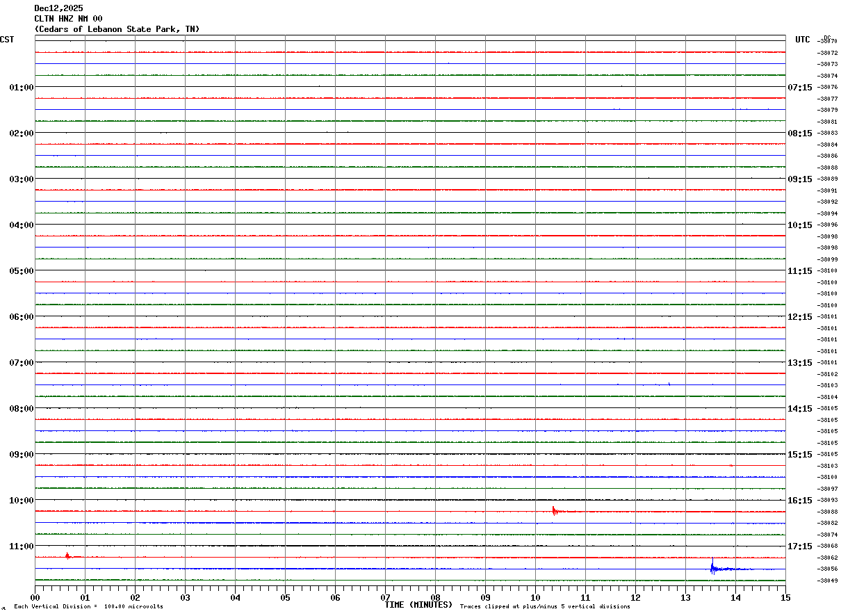Click the DC offset value -38049

(828, 581)
